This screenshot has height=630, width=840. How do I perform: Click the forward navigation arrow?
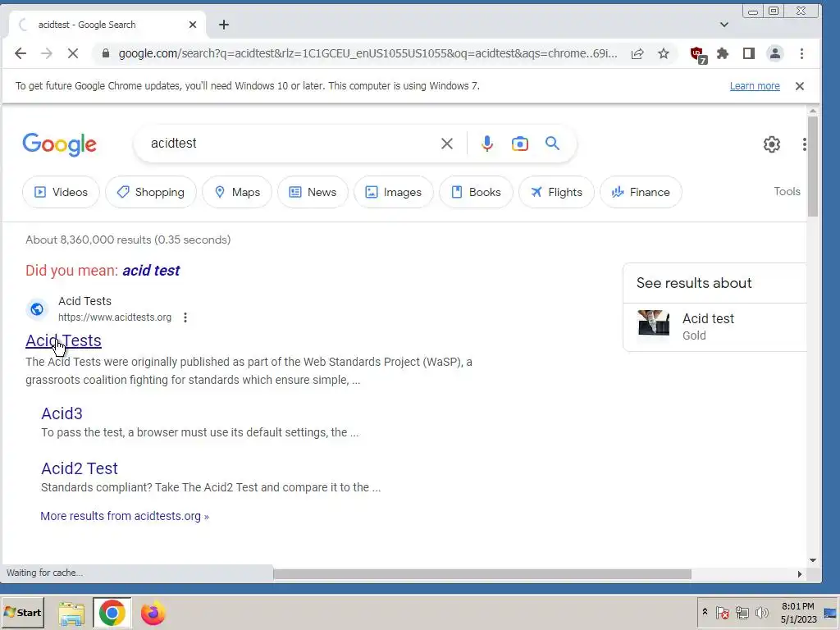(47, 53)
